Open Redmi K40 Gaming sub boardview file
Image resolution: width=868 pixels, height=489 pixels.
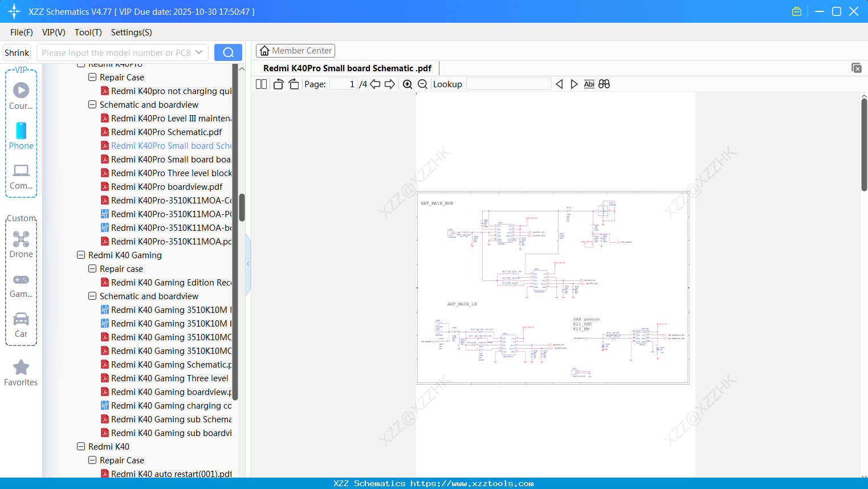point(166,433)
